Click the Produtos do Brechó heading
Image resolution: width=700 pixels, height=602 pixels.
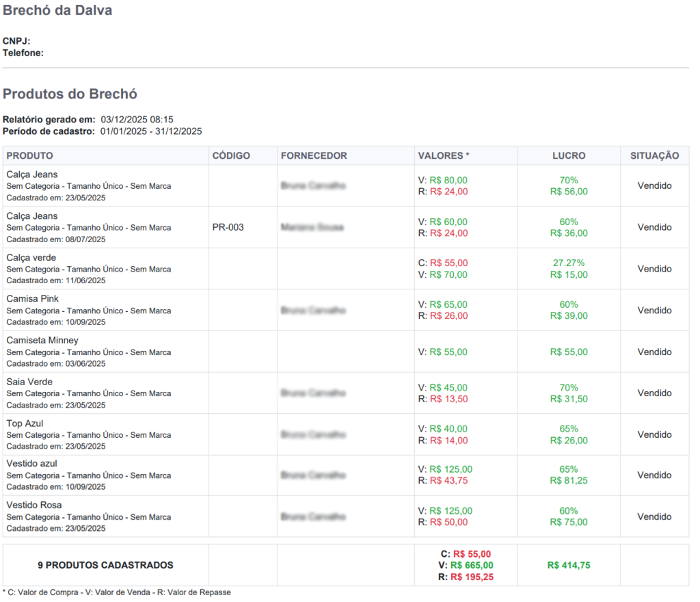coord(70,94)
